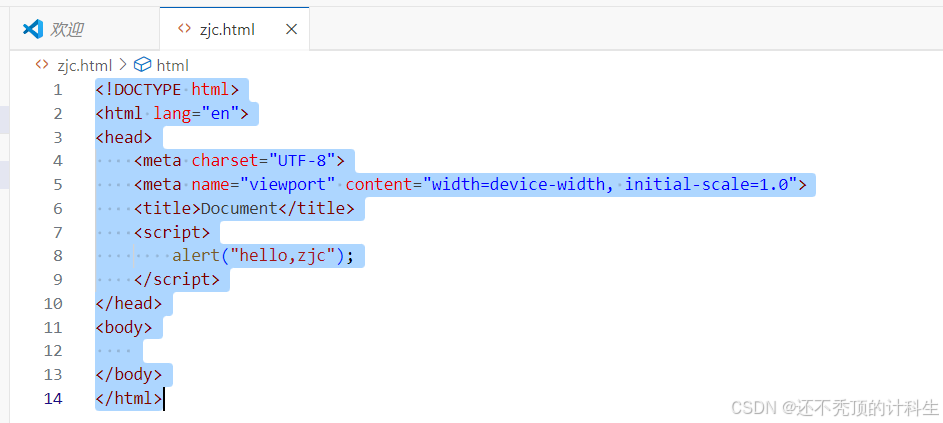Click the opening <head> tag
Screen dimensions: 943x423
click(x=124, y=138)
